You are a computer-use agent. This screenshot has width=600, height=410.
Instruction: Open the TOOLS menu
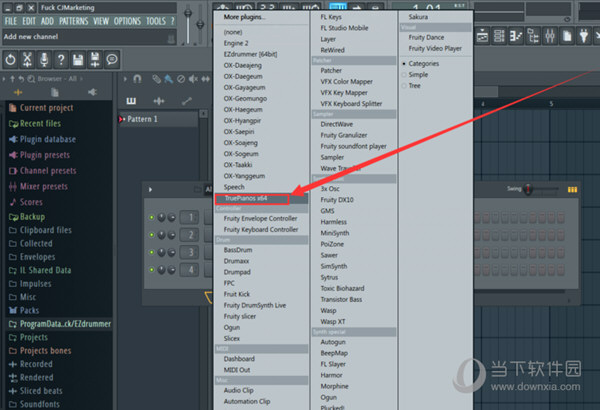click(x=156, y=21)
